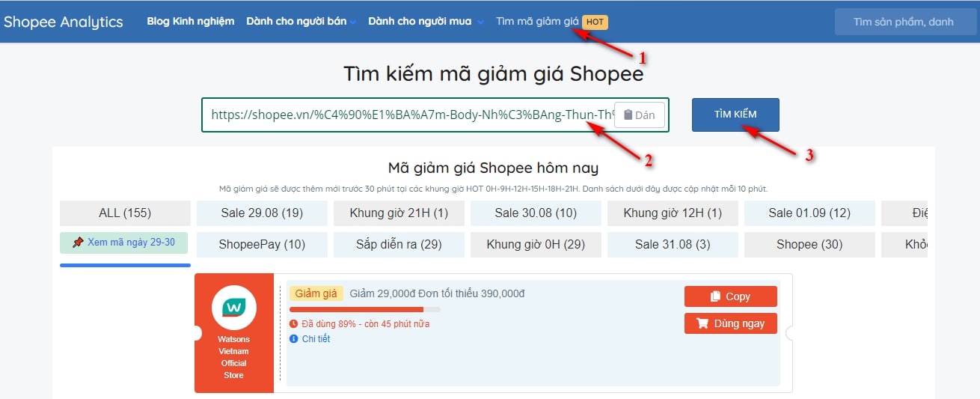Click the info icon next to Chi tiết
Viewport: 980px width, 399px height.
click(x=293, y=339)
